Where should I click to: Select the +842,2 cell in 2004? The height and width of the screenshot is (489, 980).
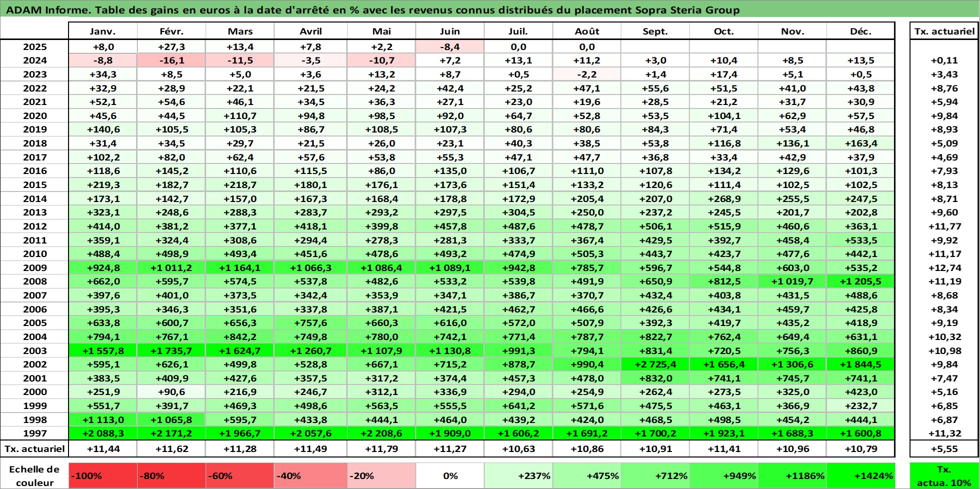(x=240, y=337)
